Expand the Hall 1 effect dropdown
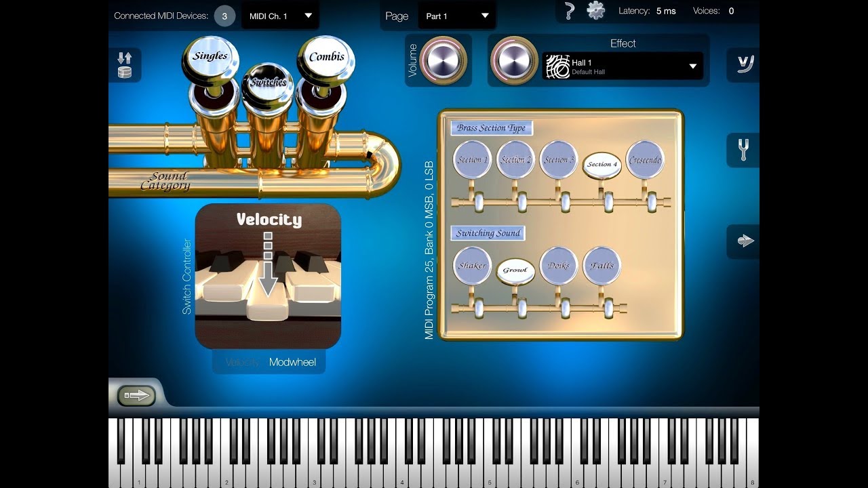Viewport: 868px width, 488px height. point(623,66)
